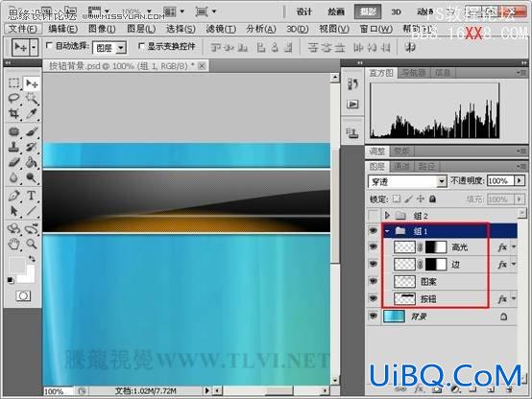Open the 文件(F) menu

tap(23, 29)
